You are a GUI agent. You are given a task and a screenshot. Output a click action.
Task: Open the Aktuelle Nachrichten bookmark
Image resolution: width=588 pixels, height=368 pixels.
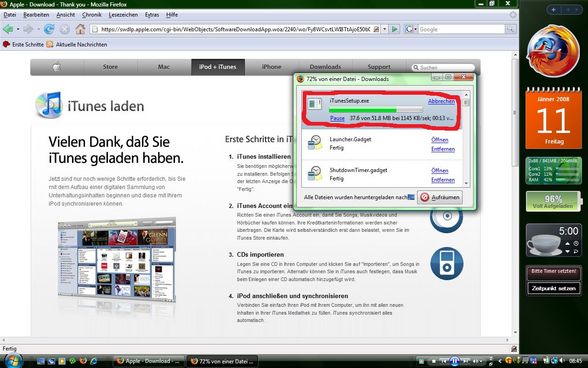click(x=77, y=44)
